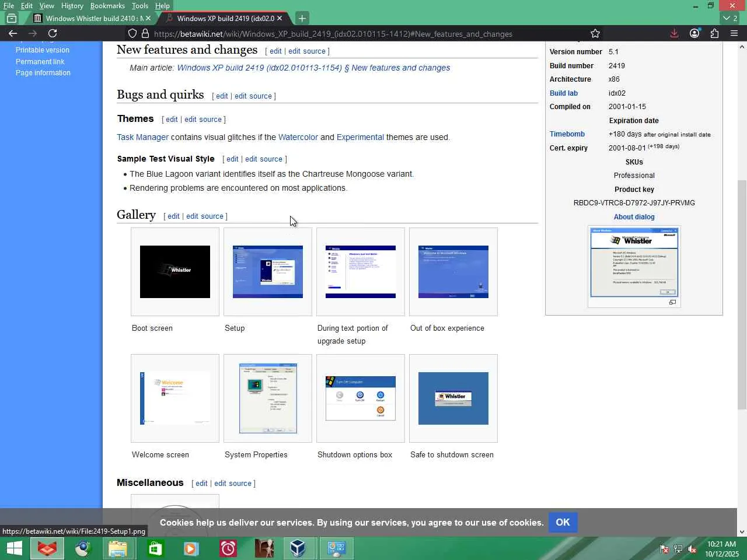
Task: Open the Bookmarks menu
Action: (x=107, y=6)
